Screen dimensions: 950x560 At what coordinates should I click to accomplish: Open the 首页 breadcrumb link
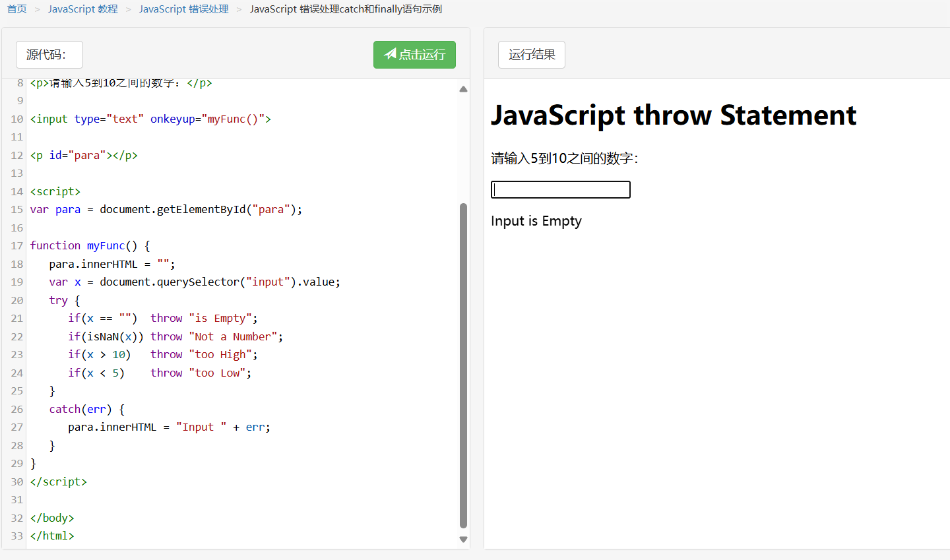(x=17, y=9)
